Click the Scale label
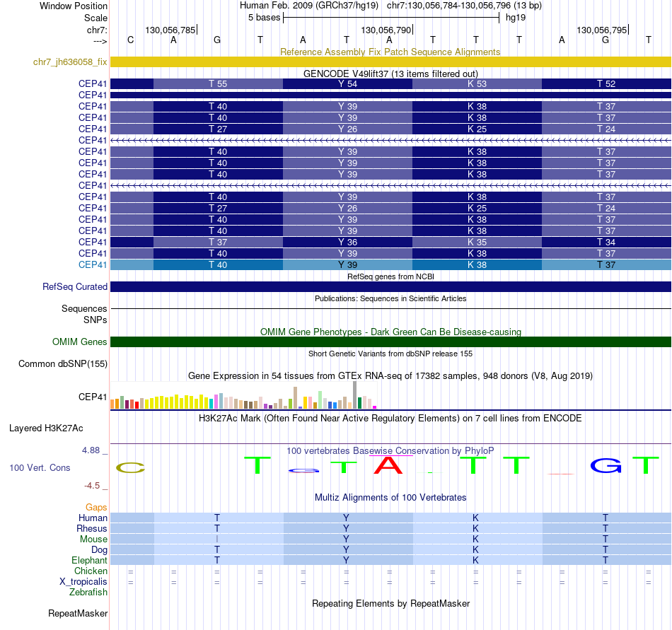This screenshot has width=672, height=630. (x=95, y=18)
